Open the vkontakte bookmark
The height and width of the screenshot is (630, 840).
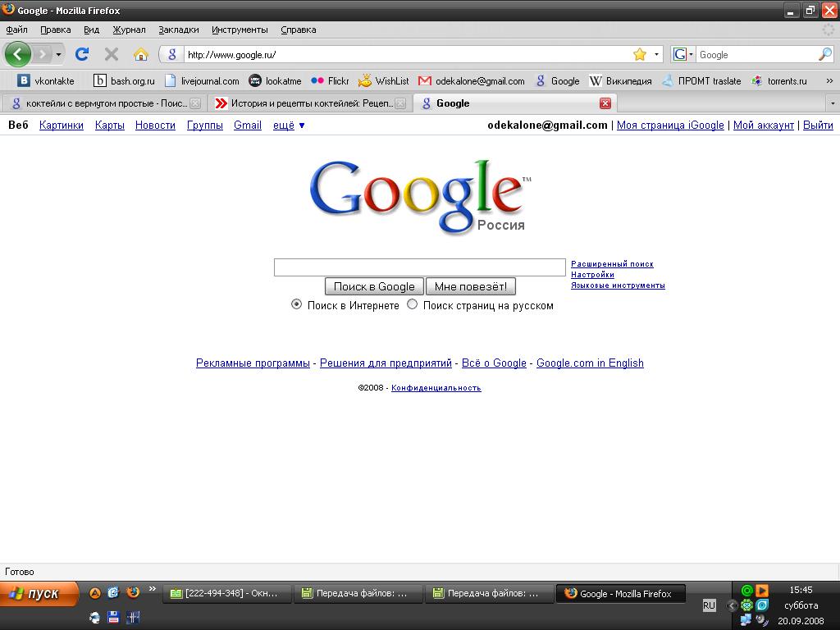click(x=46, y=81)
